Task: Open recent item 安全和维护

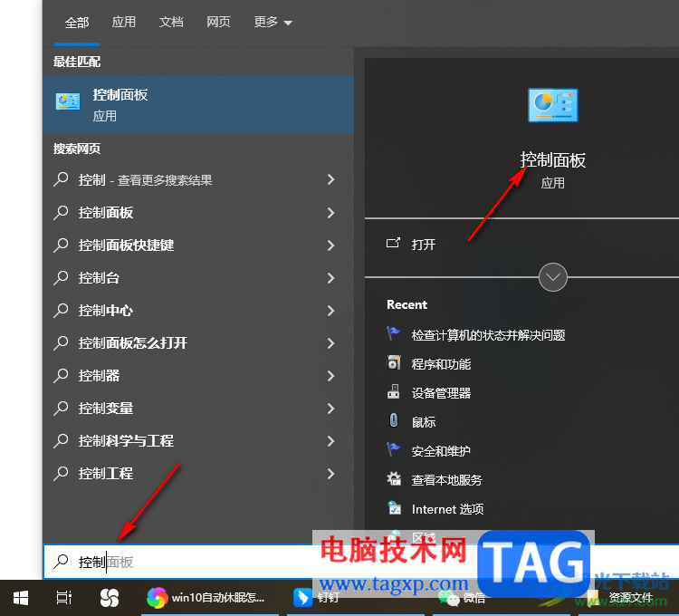Action: 441,451
